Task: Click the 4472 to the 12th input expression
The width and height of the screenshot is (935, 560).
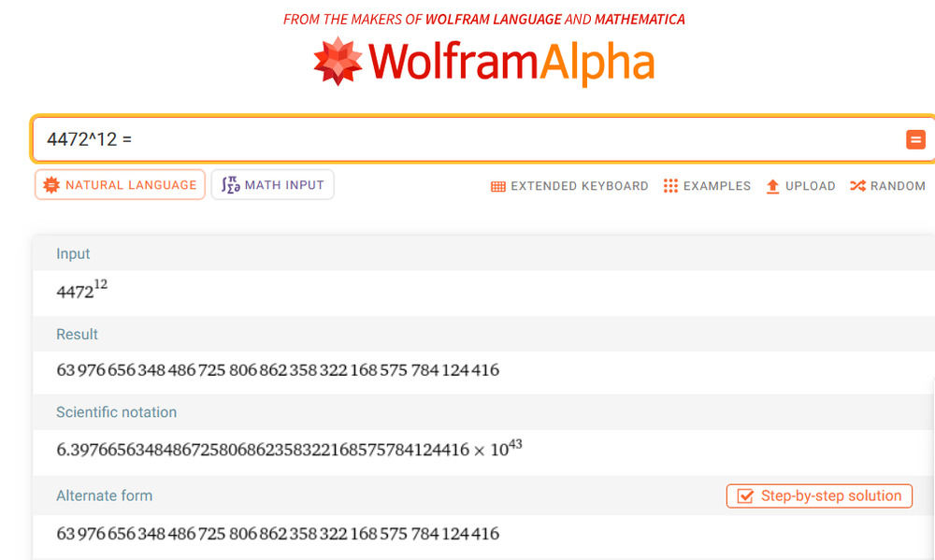Action: [x=81, y=289]
